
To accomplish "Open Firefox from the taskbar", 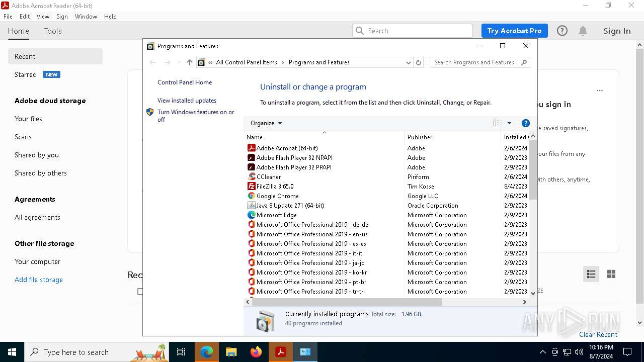I will tap(256, 352).
